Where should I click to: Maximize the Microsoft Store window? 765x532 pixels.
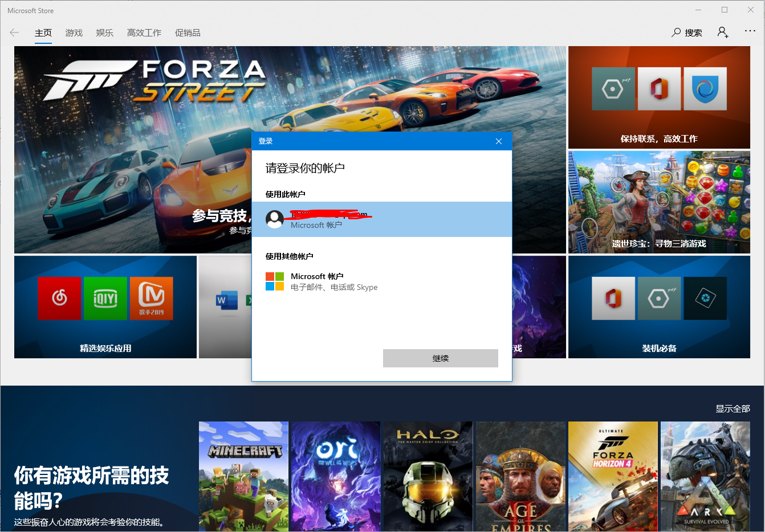725,10
